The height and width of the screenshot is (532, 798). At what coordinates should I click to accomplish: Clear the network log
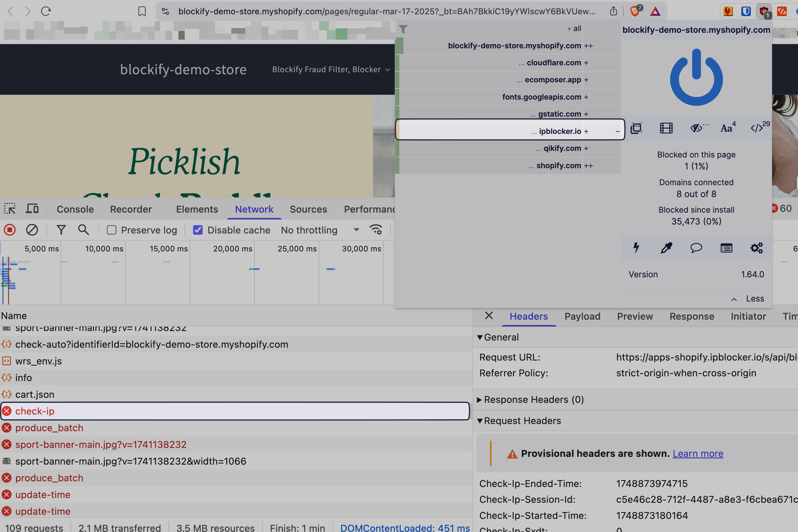[32, 230]
